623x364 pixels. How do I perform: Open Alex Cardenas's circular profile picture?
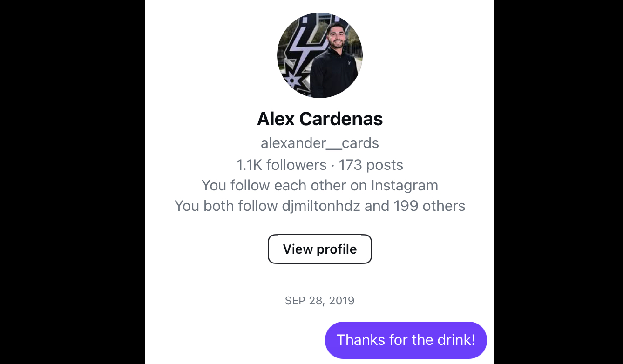[x=320, y=55]
